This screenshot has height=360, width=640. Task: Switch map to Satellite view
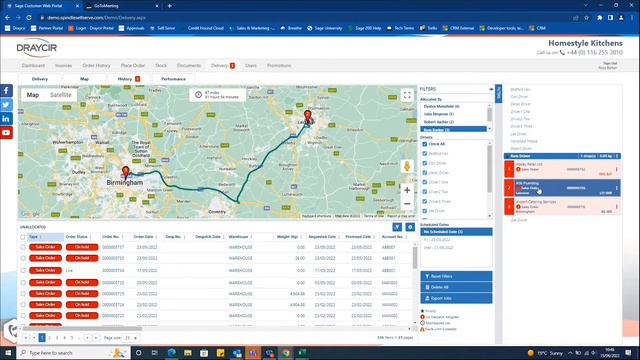pyautogui.click(x=60, y=95)
